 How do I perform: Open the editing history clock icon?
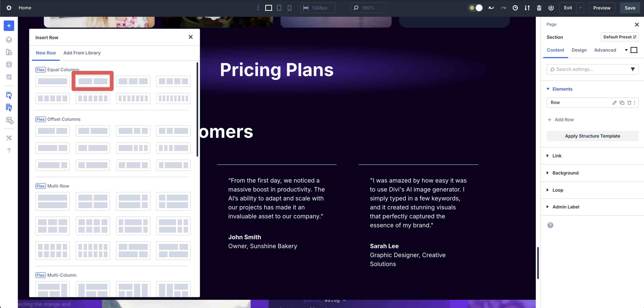pyautogui.click(x=515, y=8)
